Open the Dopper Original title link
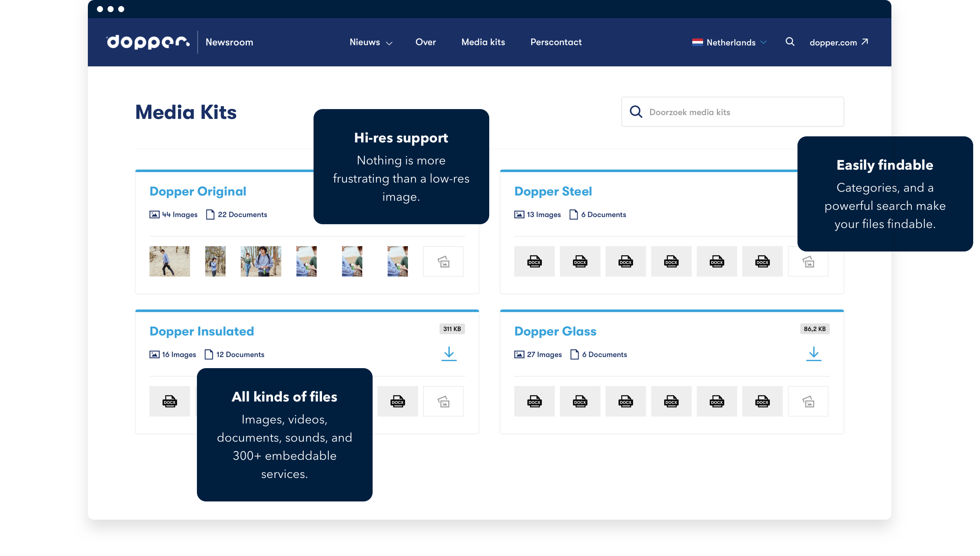 pyautogui.click(x=198, y=191)
